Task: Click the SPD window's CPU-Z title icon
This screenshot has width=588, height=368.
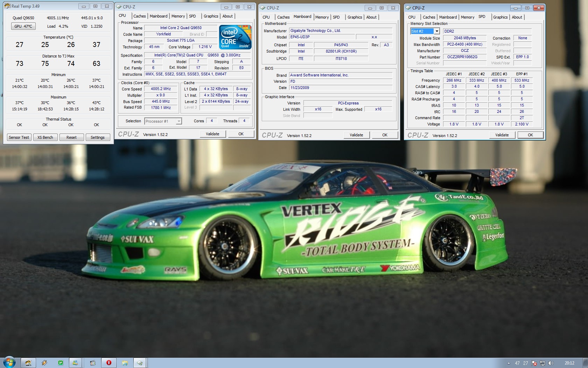Action: point(408,8)
